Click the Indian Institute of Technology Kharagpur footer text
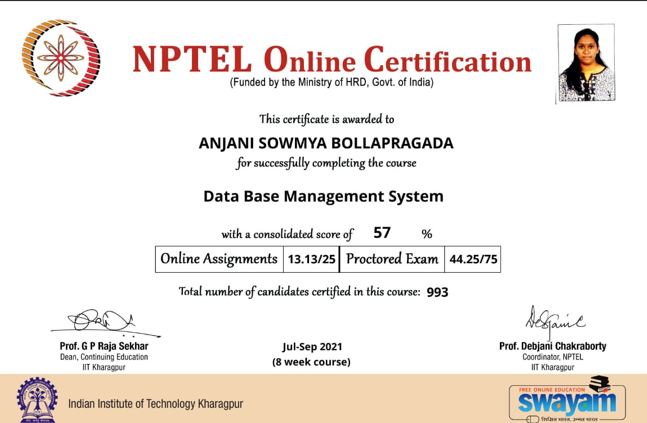 pos(155,403)
